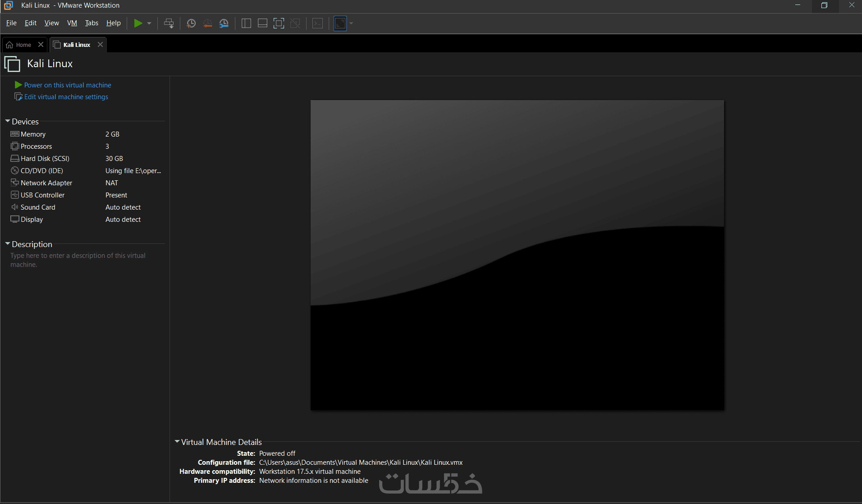Image resolution: width=862 pixels, height=504 pixels.
Task: Click the 'Using file E:\oper...' value
Action: 133,171
